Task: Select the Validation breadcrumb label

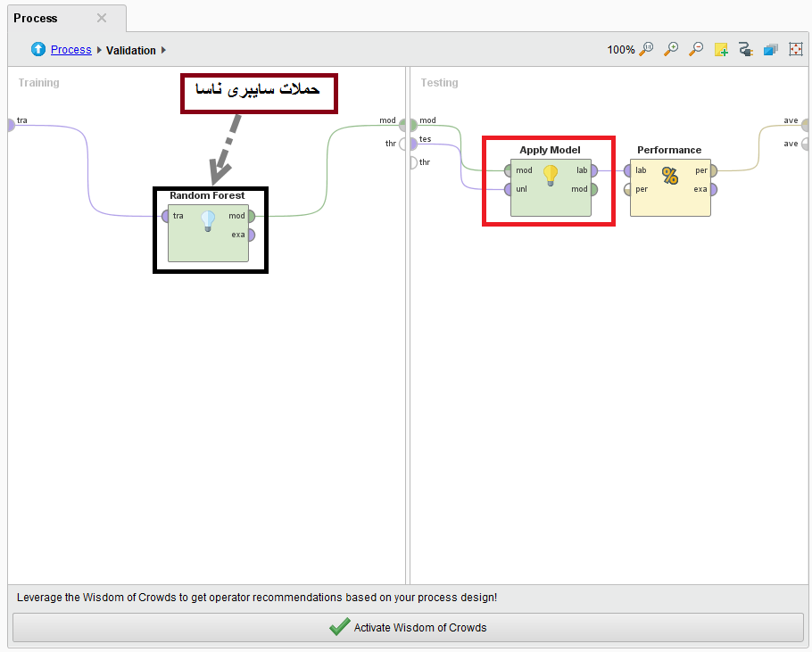Action: coord(131,50)
